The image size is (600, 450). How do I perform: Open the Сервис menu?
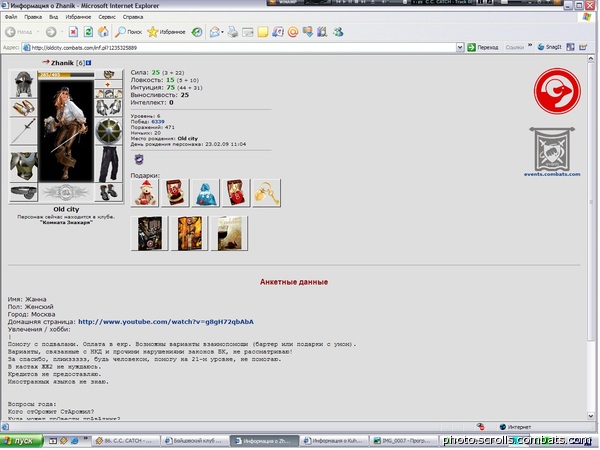coord(107,17)
